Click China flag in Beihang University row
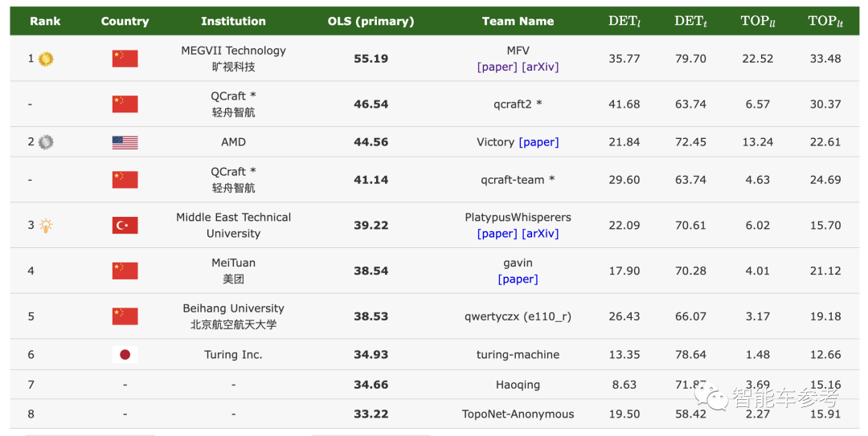 (125, 316)
